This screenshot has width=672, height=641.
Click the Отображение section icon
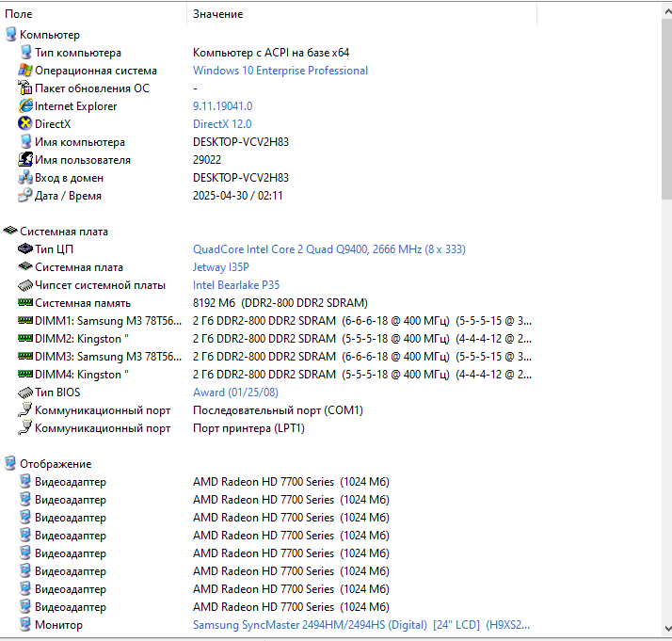(10, 464)
